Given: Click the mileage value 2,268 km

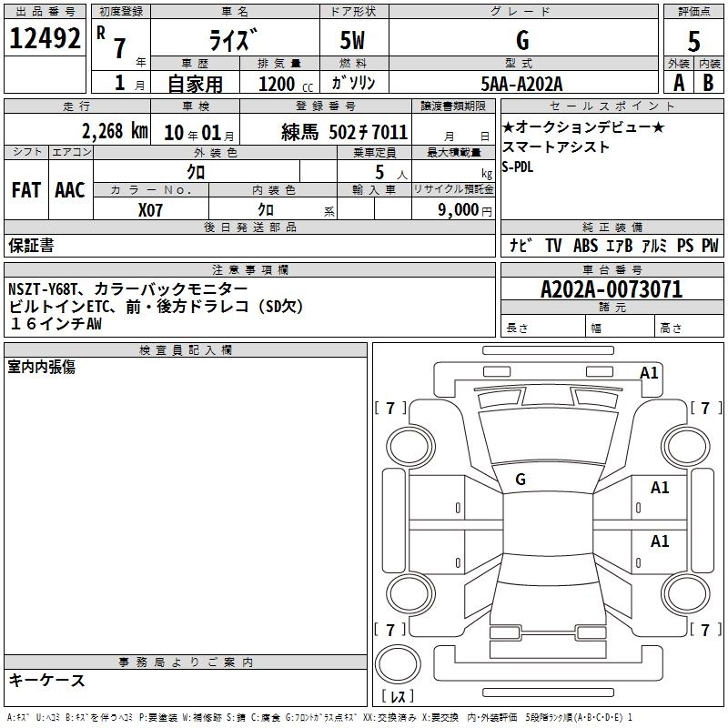Looking at the screenshot, I should coord(115,130).
